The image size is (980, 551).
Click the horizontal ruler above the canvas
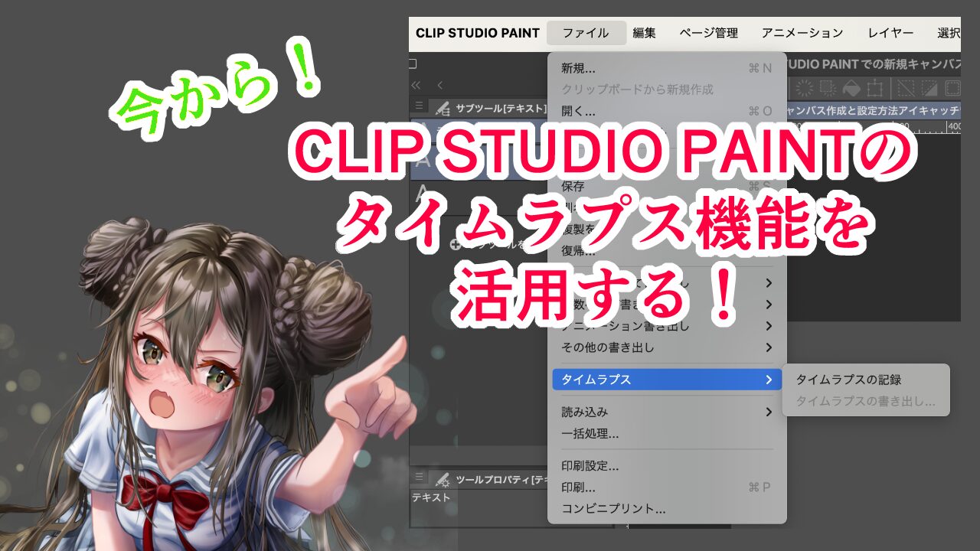coord(874,127)
